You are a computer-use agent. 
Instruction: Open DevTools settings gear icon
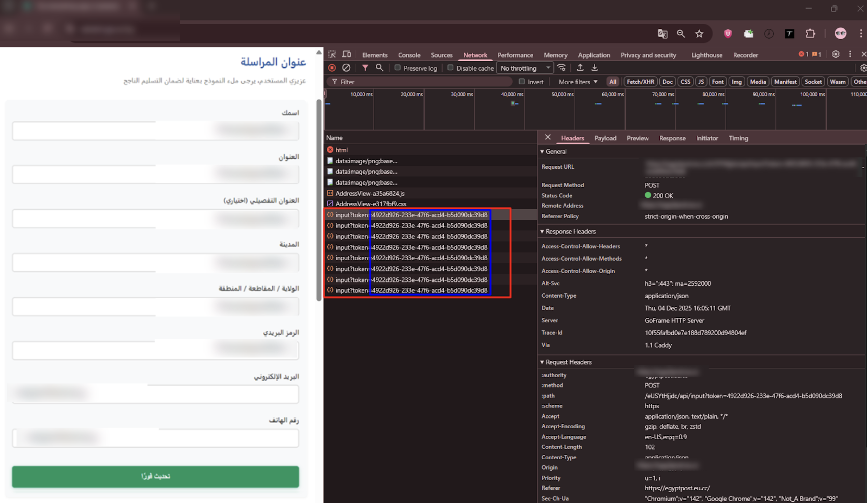point(836,54)
